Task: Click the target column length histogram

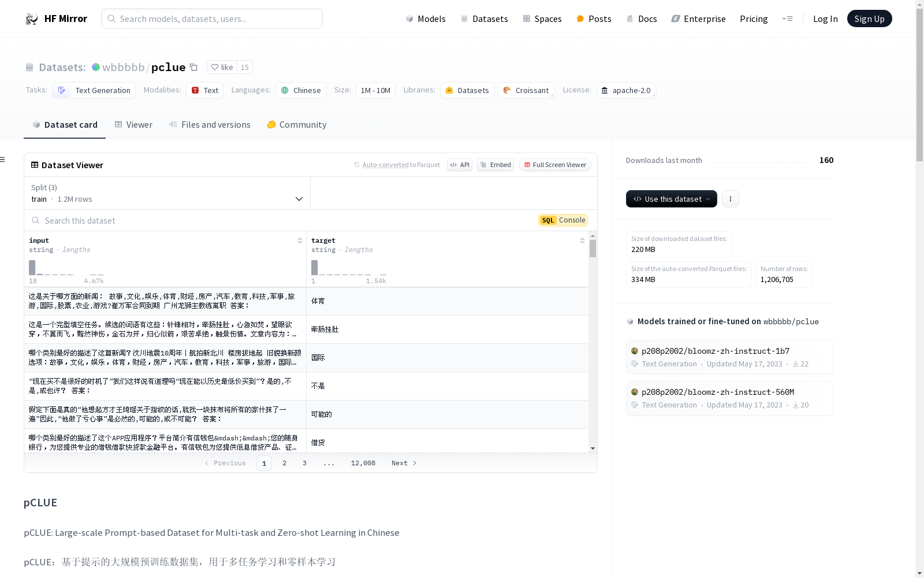Action: (349, 268)
